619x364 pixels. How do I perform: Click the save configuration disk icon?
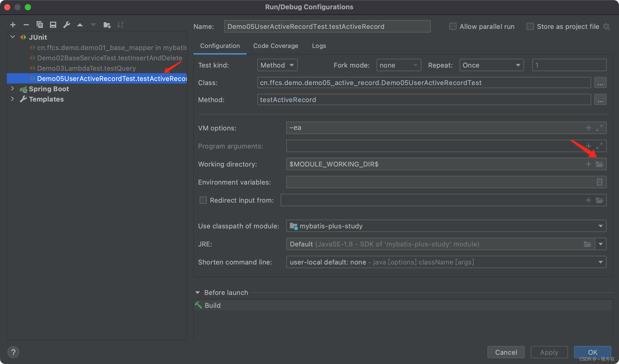click(53, 25)
